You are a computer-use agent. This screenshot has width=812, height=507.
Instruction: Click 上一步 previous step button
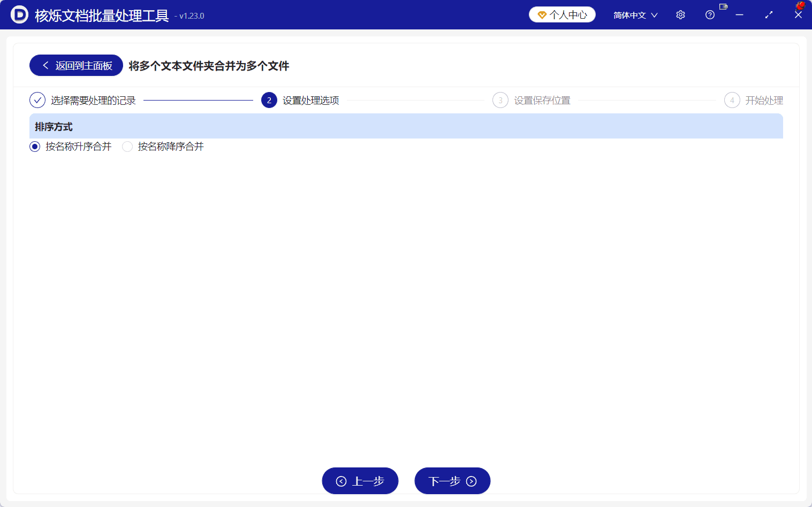360,481
